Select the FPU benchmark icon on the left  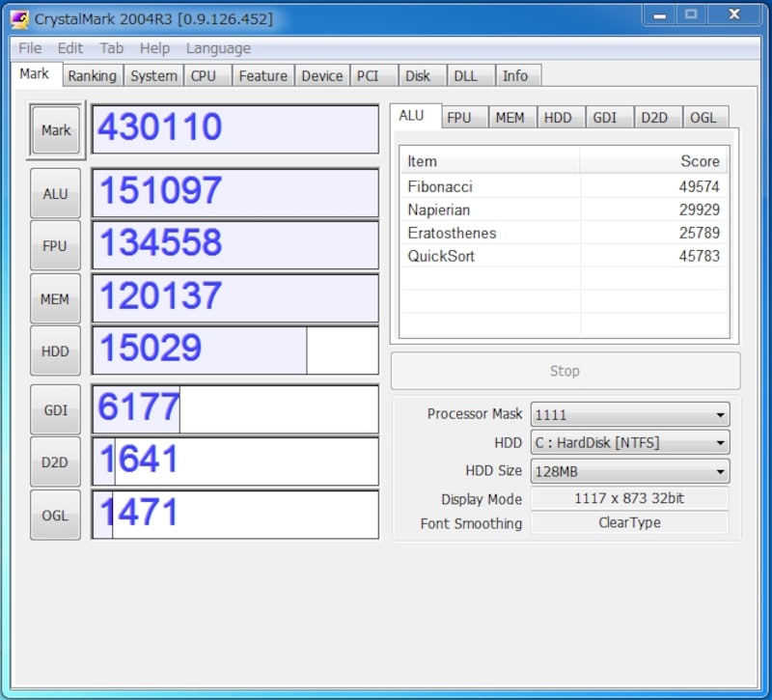[x=54, y=245]
